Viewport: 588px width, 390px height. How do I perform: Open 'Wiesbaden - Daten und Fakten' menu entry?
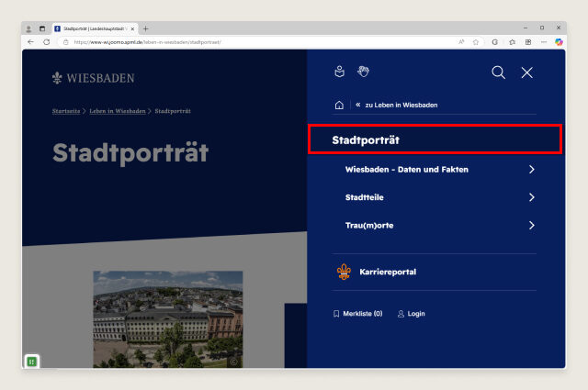pos(406,170)
